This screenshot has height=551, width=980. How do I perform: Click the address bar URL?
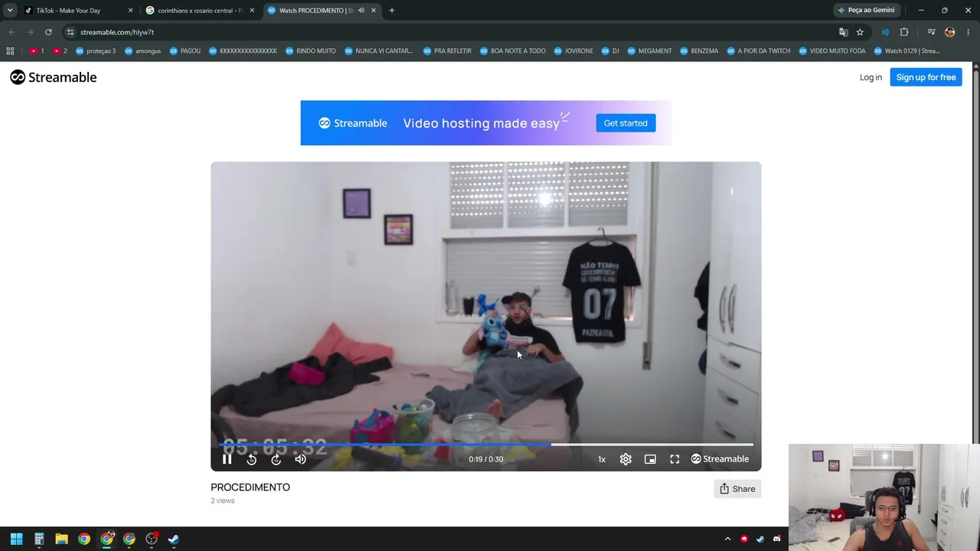tap(117, 32)
